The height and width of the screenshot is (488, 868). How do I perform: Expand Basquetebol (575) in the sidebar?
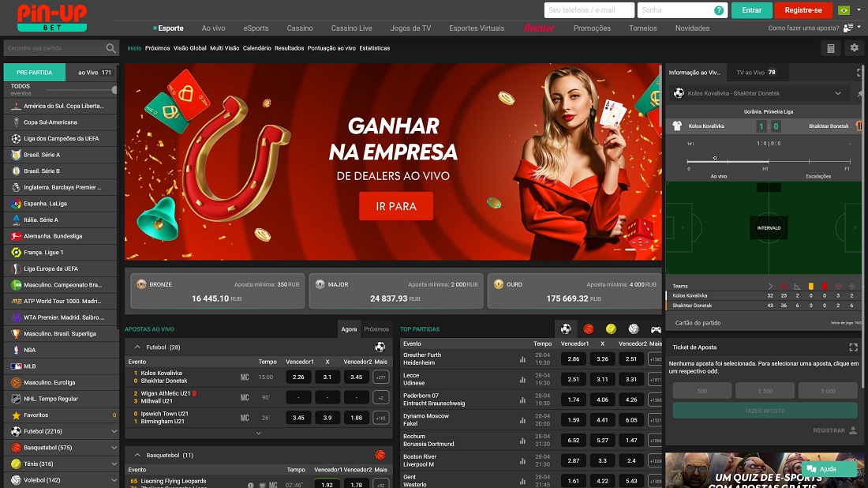(x=114, y=448)
